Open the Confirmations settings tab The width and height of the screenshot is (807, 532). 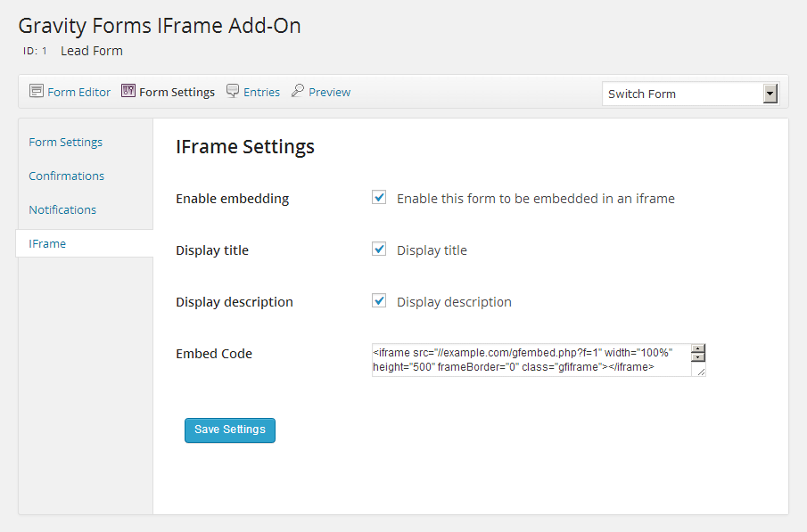click(67, 176)
